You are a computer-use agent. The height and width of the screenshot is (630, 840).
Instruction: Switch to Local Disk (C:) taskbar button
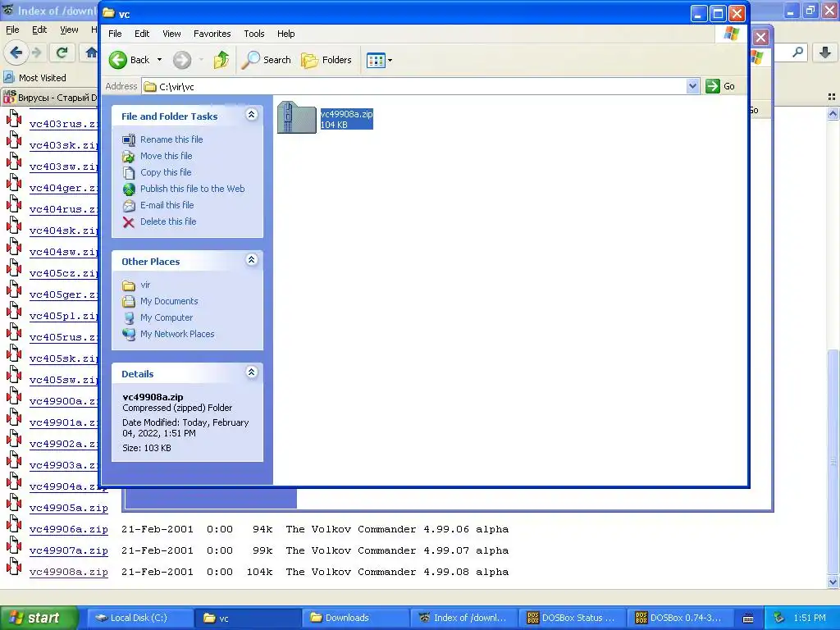click(x=139, y=618)
